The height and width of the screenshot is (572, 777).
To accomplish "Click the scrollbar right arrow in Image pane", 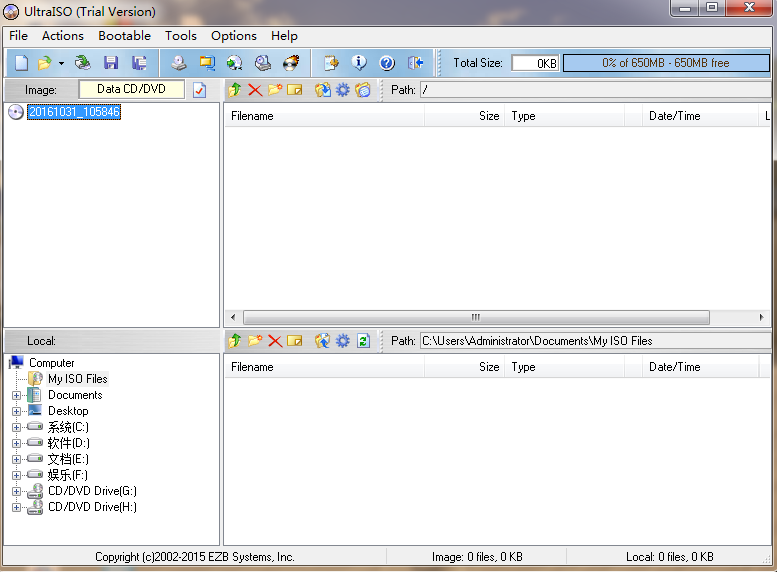I will pos(761,317).
